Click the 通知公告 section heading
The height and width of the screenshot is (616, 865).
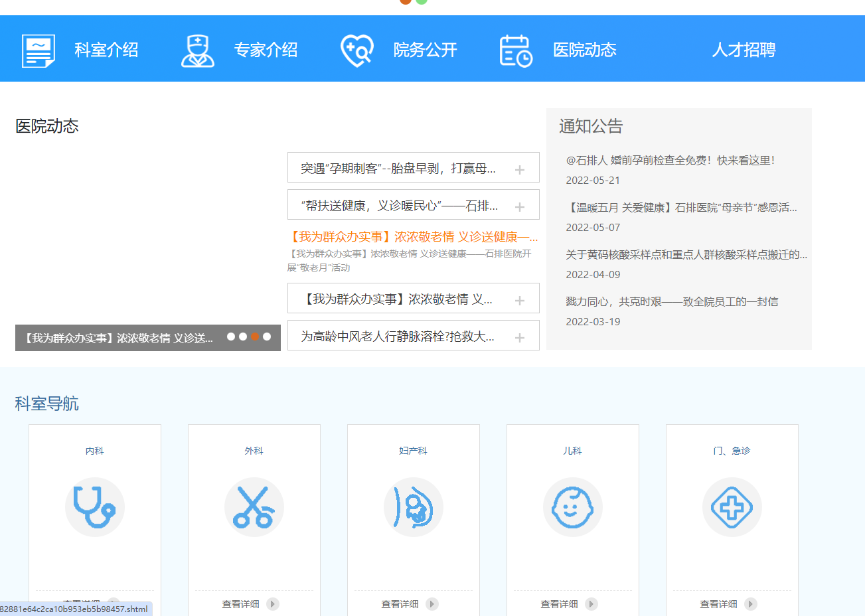click(x=591, y=126)
